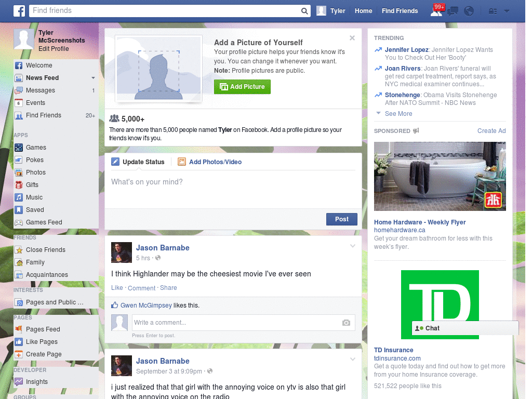Image resolution: width=532 pixels, height=399 pixels.
Task: Open the messages chat bubbles icon
Action: tap(453, 11)
